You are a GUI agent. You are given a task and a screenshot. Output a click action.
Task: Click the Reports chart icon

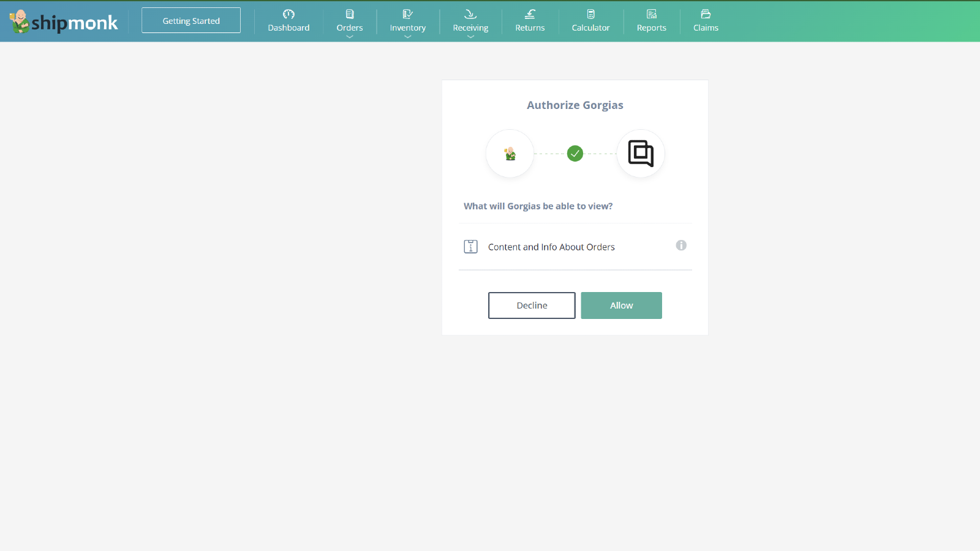tap(651, 15)
